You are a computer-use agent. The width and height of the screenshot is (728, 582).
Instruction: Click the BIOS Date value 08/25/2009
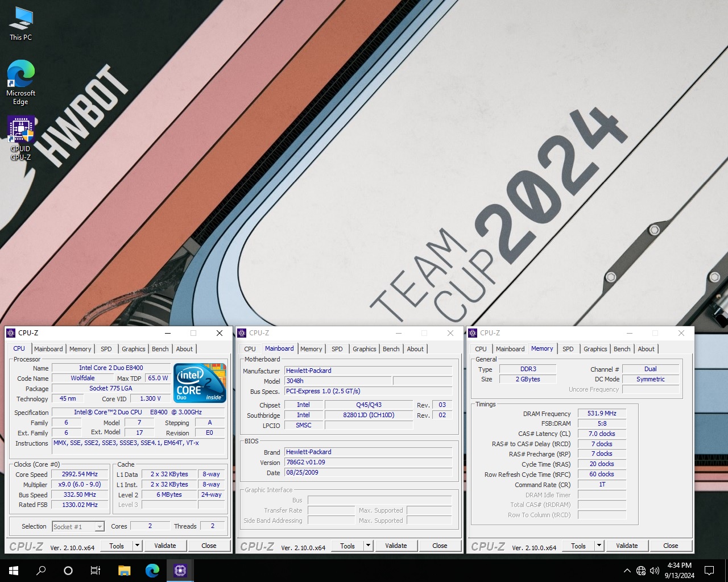click(x=368, y=472)
